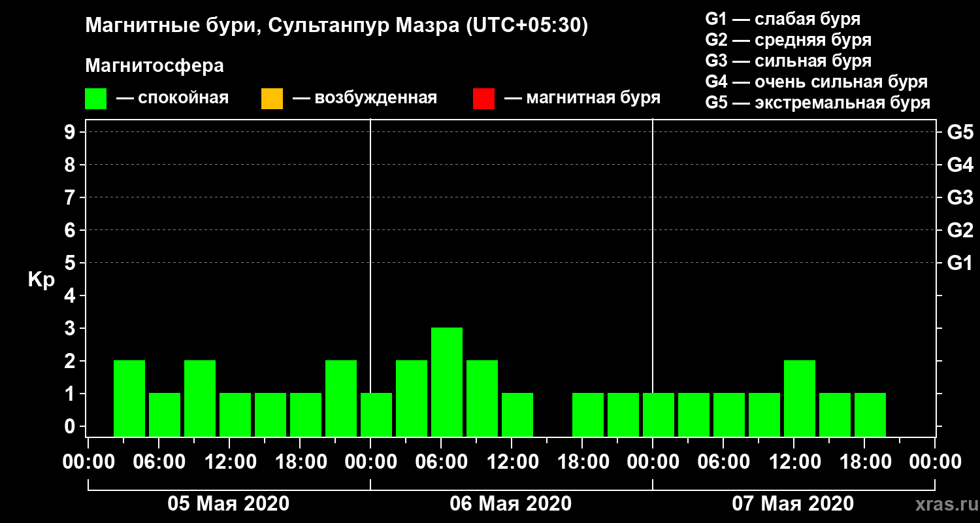Click the '12:00' time label for 06 Мая
The width and height of the screenshot is (980, 523).
pos(512,462)
